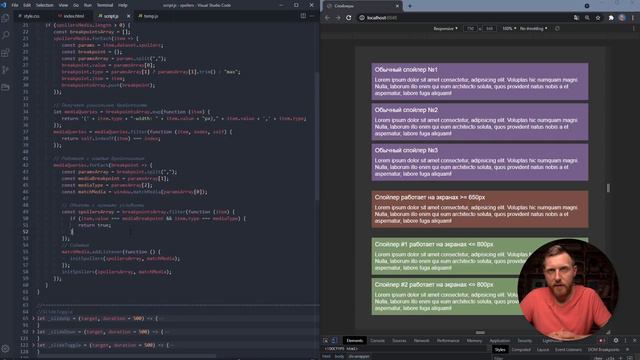Open Edit menu in VS Code
The image size is (640, 360).
[x=27, y=5]
